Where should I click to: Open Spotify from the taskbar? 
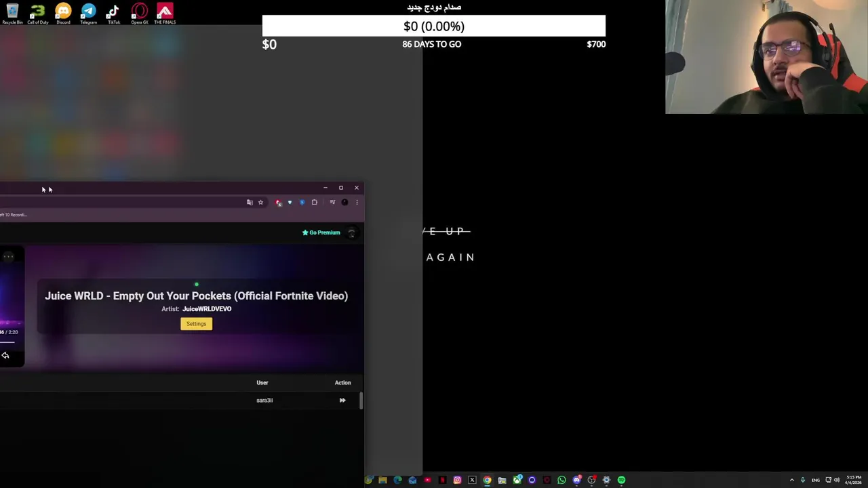tap(621, 480)
